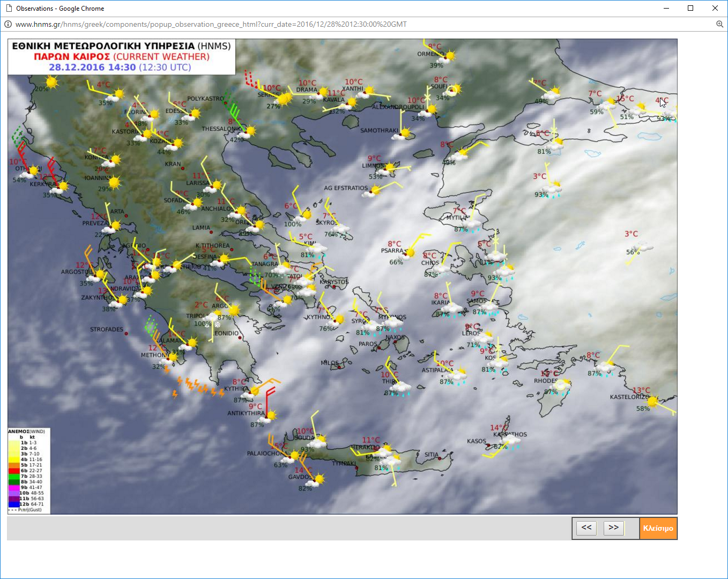728x579 pixels.
Task: Click the bright green 7b wind legend swatch
Action: pos(14,476)
